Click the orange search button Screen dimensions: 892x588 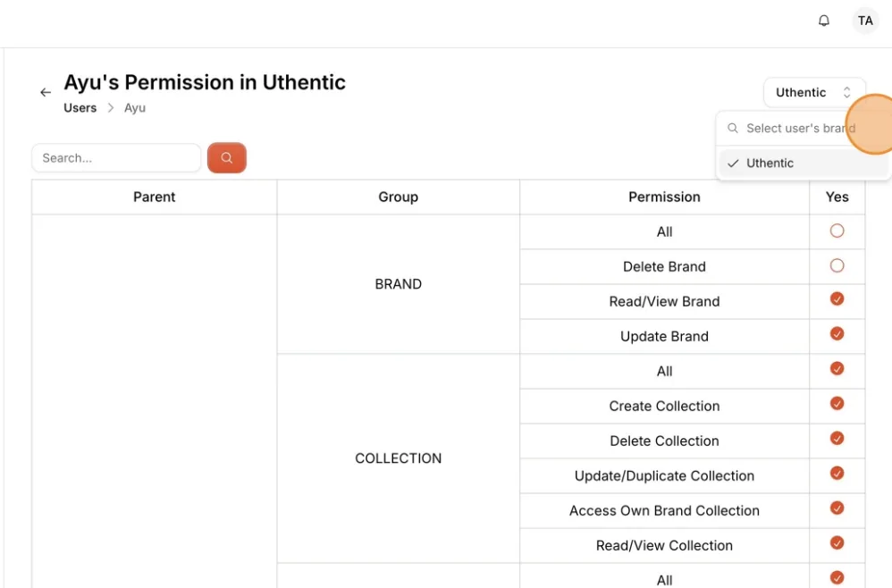(226, 157)
